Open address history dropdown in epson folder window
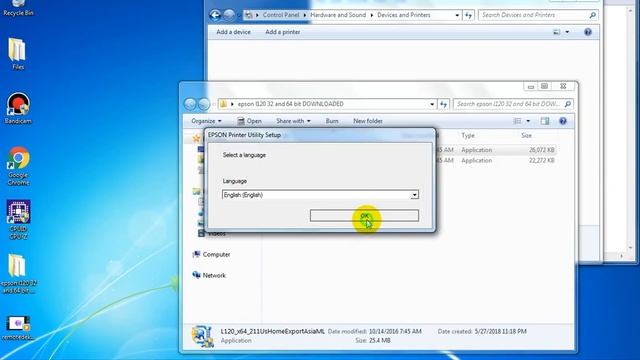 (x=432, y=104)
